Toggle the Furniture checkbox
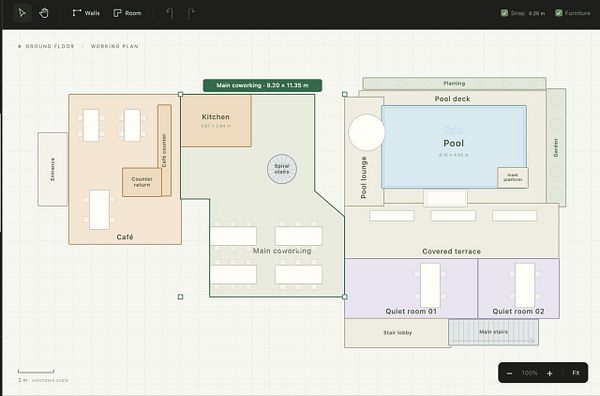The image size is (600, 396). click(x=559, y=13)
